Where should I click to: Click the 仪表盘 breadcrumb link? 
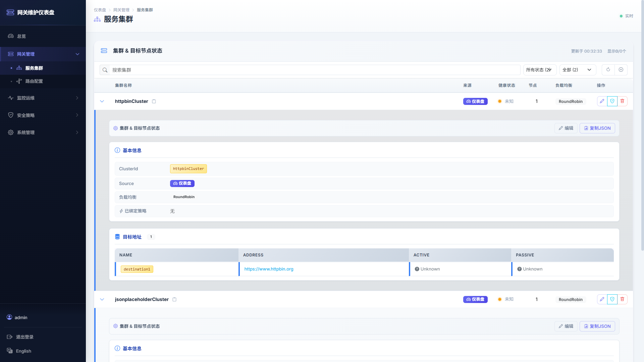pos(100,10)
